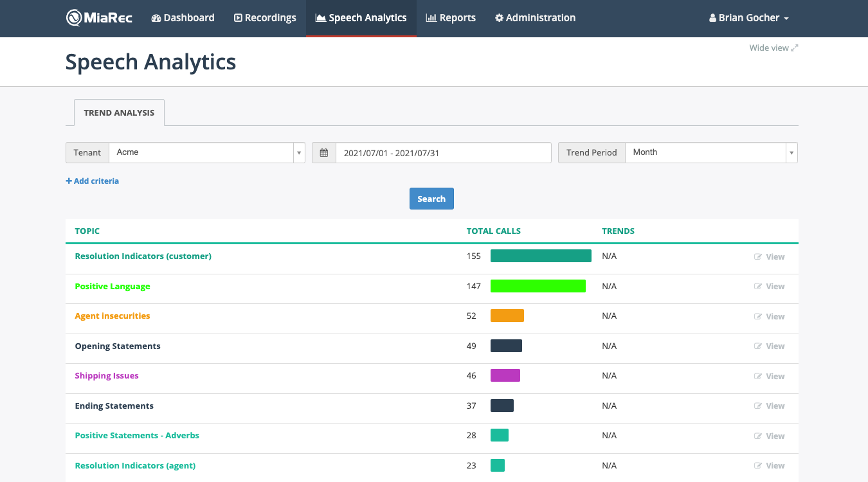868x482 pixels.
Task: Open the Ending Statements topic
Action: tap(114, 406)
